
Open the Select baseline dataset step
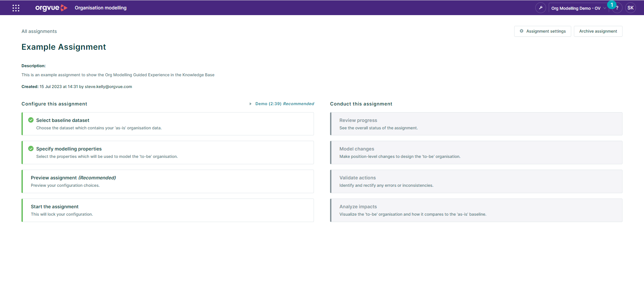[x=168, y=124]
